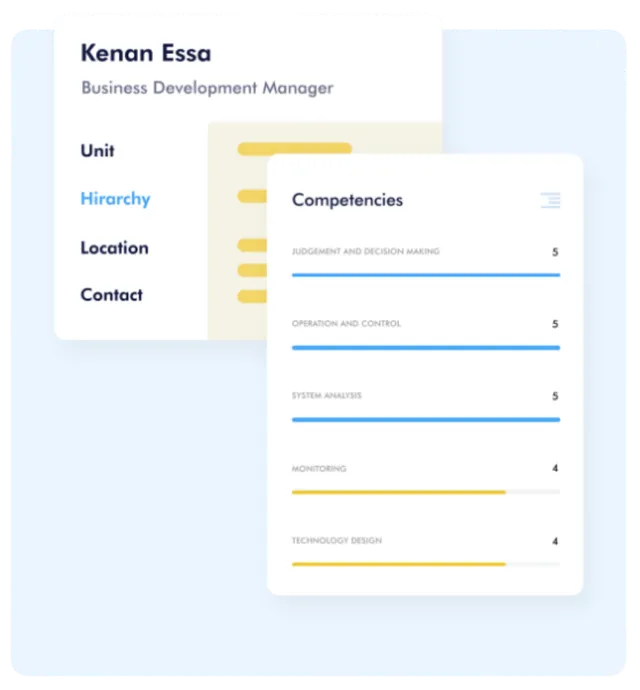The image size is (640, 690).
Task: Select the Unit tab
Action: pyautogui.click(x=97, y=151)
